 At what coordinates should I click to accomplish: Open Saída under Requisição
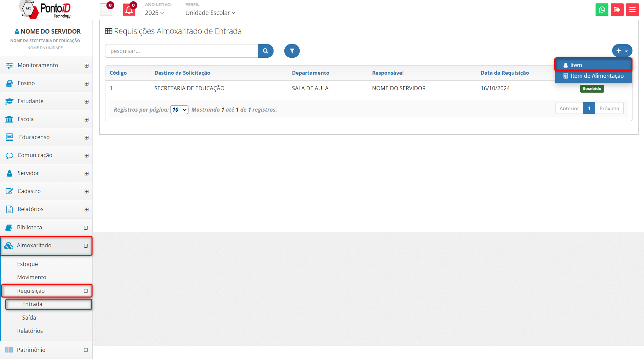pos(29,318)
